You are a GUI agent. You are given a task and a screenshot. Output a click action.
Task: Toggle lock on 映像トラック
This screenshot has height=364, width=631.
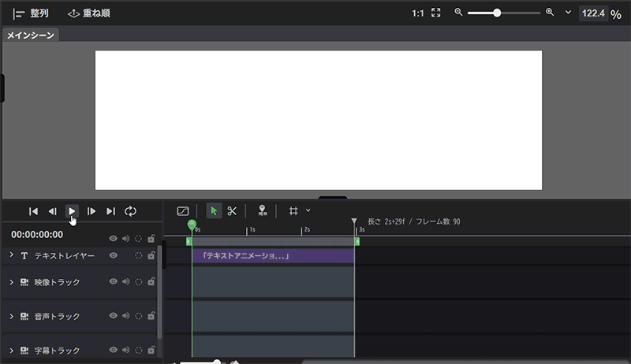coord(151,281)
